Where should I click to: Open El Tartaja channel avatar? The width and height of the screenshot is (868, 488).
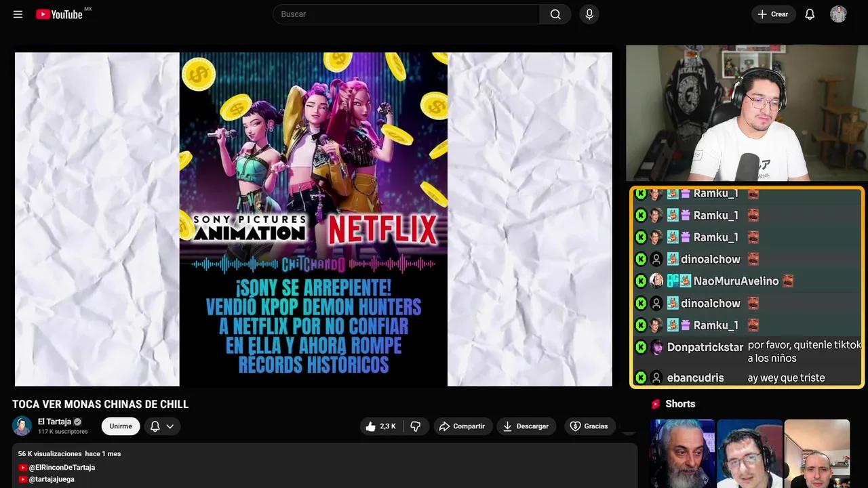click(22, 426)
